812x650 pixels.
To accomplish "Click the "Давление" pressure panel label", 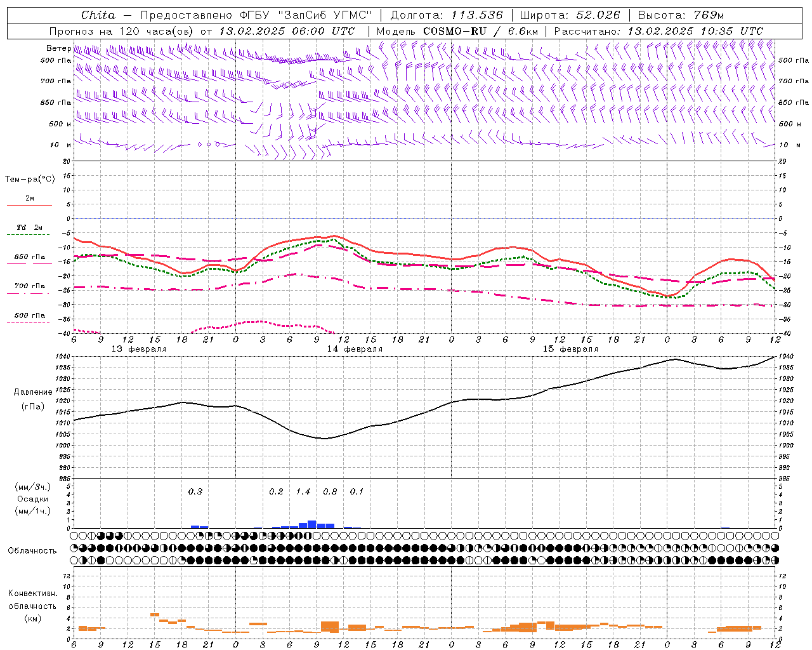I will (33, 392).
